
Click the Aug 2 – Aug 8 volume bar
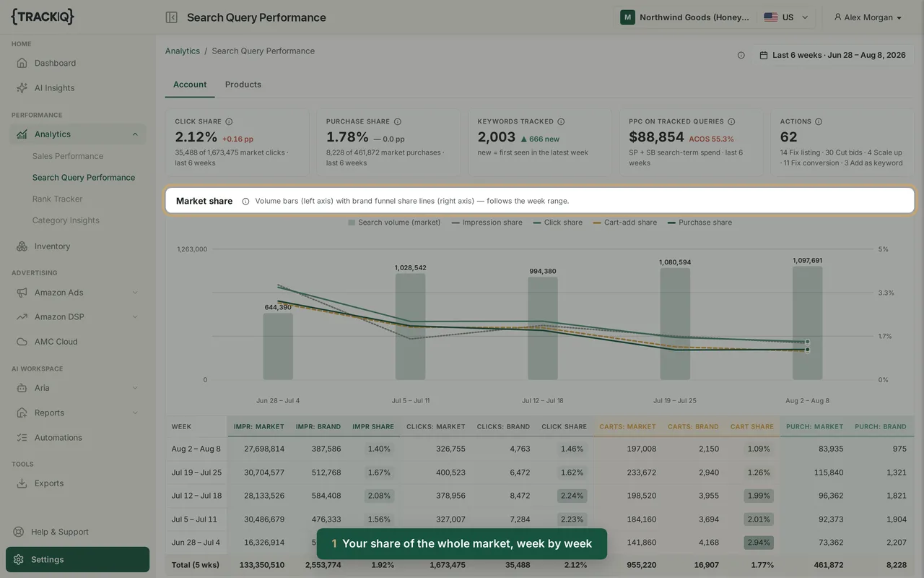[807, 323]
